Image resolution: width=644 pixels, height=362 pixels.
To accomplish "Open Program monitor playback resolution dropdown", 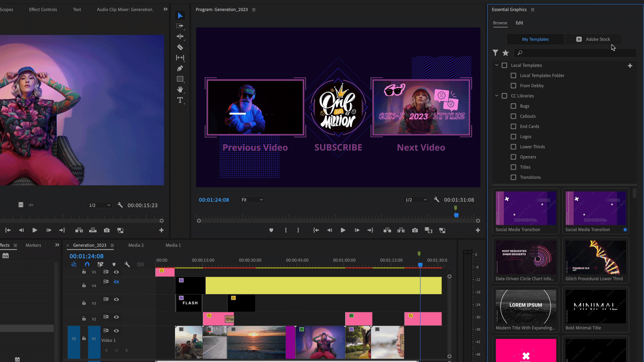I will point(416,200).
